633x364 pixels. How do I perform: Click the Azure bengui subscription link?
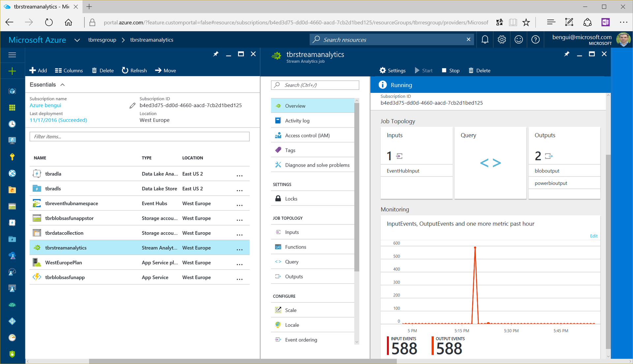tap(45, 105)
